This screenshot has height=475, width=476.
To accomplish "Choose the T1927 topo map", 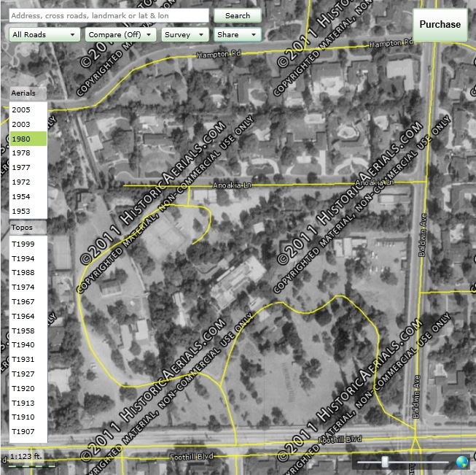I will (28, 374).
